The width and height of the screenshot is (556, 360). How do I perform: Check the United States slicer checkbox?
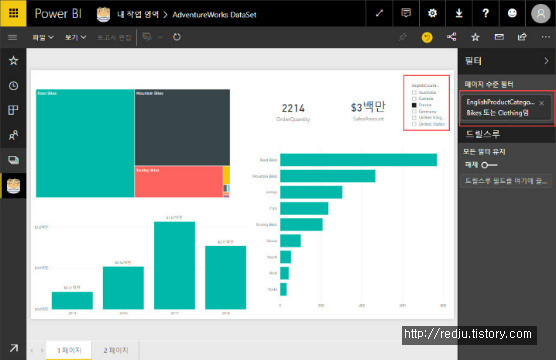414,124
